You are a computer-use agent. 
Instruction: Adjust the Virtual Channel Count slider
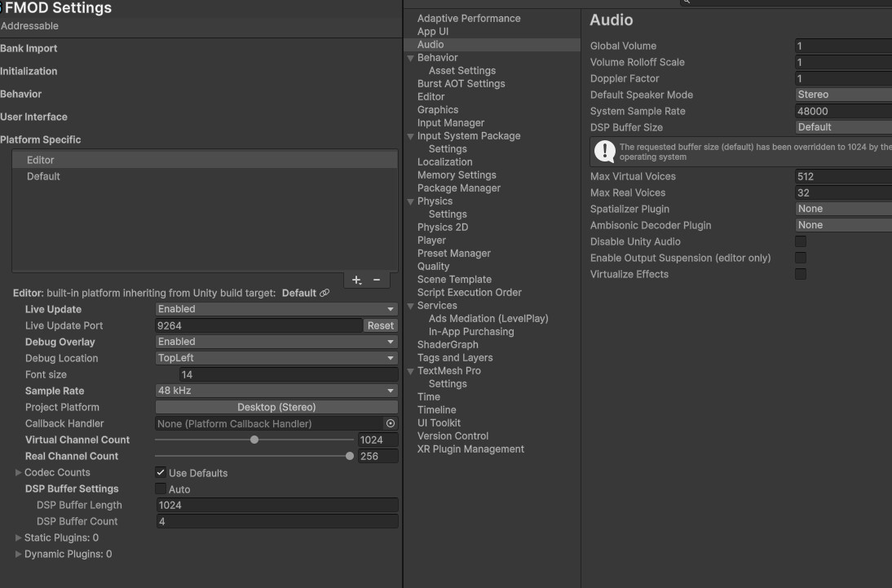click(x=254, y=440)
